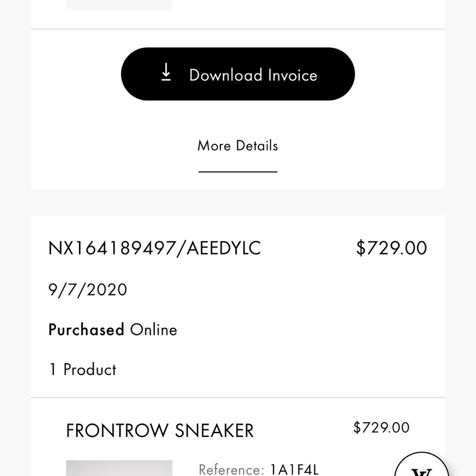Screen dimensions: 476x476
Task: Click the 1 Product summary line
Action: click(82, 369)
